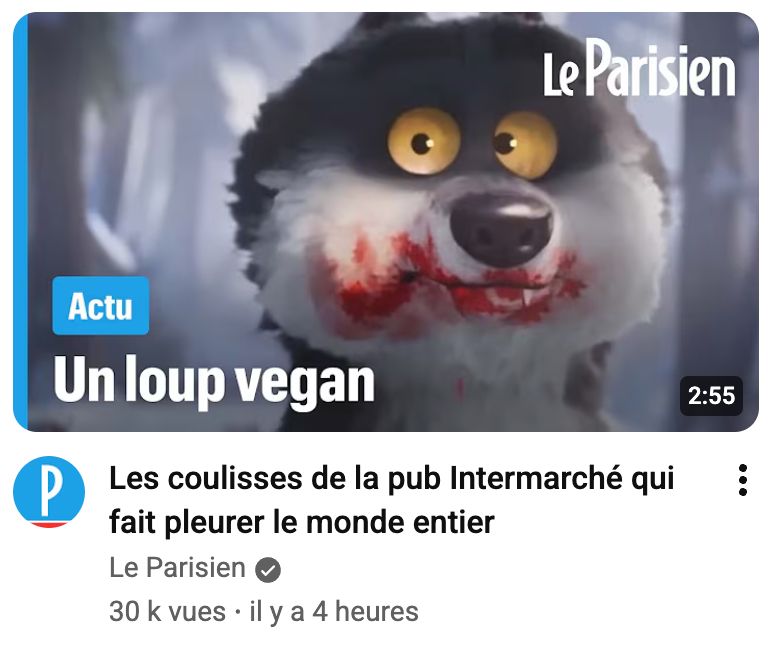Click the wolf's right yellow eye
782x658 pixels.
pyautogui.click(x=524, y=145)
